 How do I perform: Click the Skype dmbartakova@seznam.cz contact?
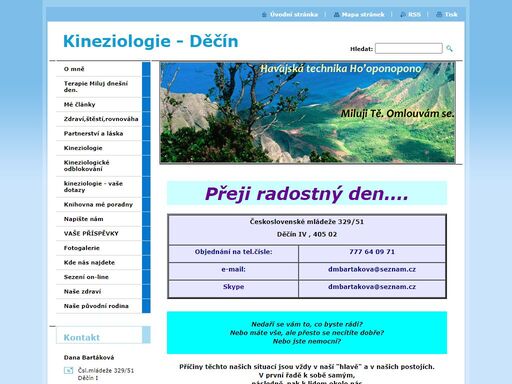pyautogui.click(x=372, y=287)
